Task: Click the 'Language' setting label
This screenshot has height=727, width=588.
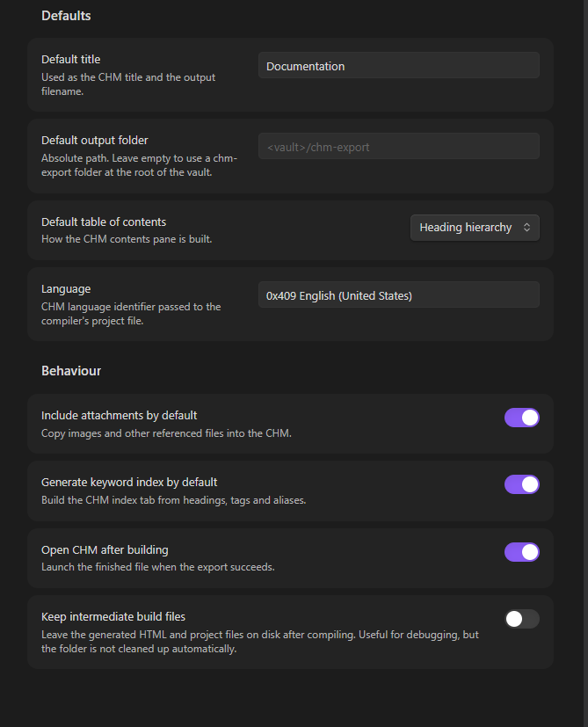Action: click(x=66, y=289)
